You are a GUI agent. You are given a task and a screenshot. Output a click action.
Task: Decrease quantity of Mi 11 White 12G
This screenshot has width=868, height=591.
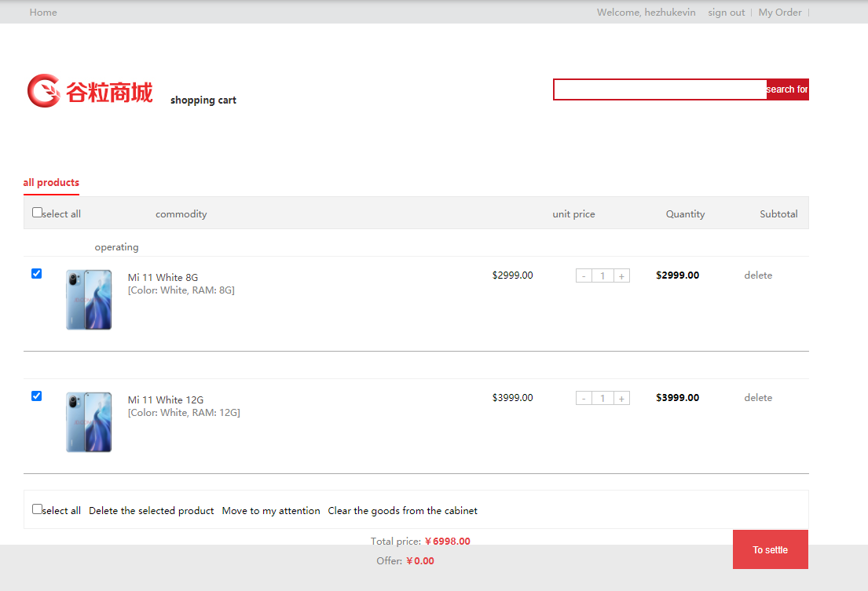(584, 398)
